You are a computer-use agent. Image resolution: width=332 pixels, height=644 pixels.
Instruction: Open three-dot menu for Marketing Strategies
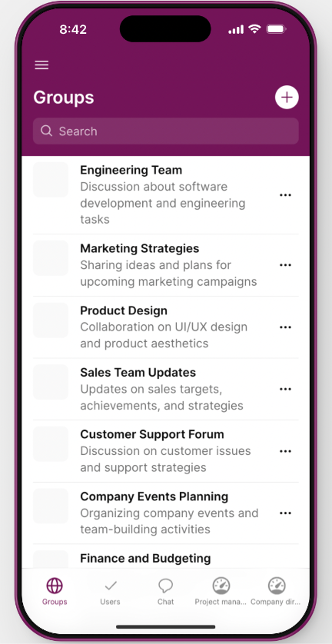point(285,265)
